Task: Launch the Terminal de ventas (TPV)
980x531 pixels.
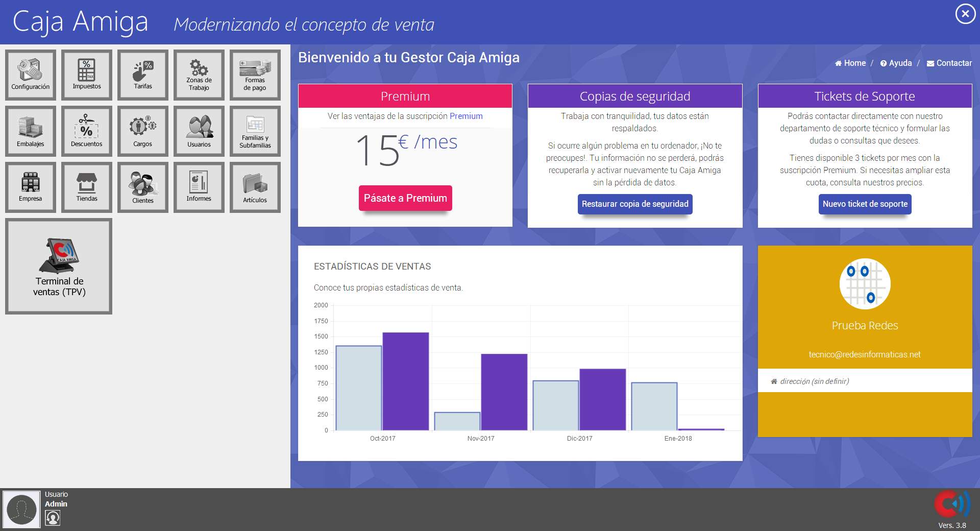Action: coord(58,266)
